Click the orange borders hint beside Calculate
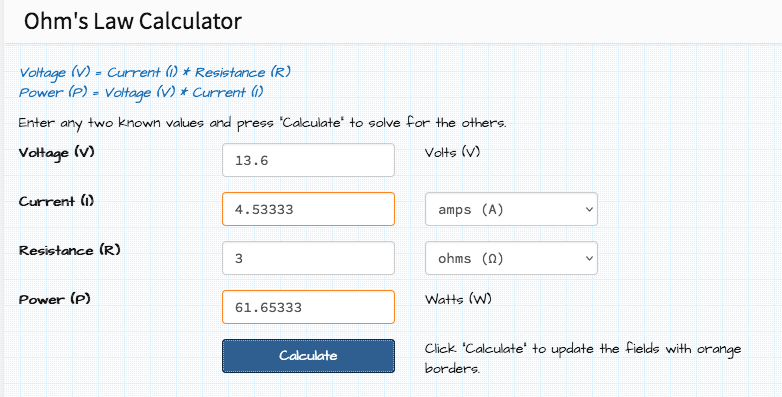Screen dimensions: 782x397 point(583,359)
